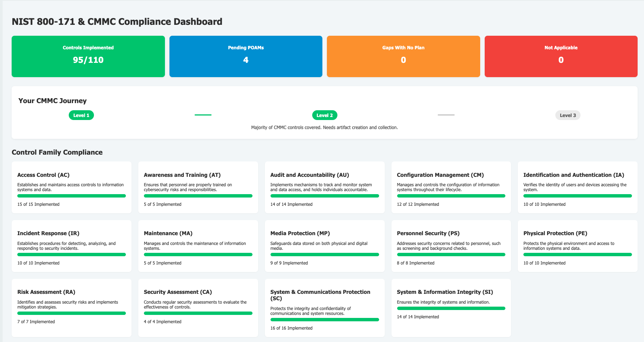Click the Maintenance progress bar

[x=198, y=254]
